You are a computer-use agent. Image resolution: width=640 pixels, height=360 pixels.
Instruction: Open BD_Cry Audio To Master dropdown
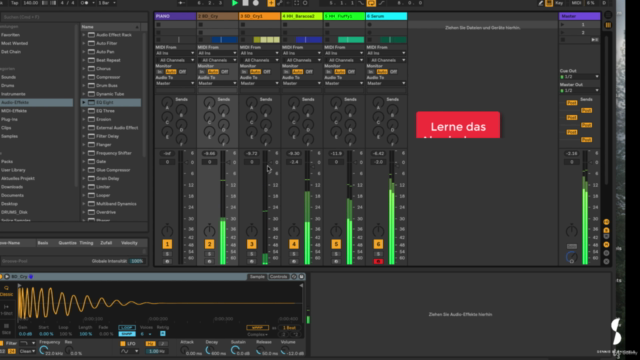pyautogui.click(x=218, y=83)
